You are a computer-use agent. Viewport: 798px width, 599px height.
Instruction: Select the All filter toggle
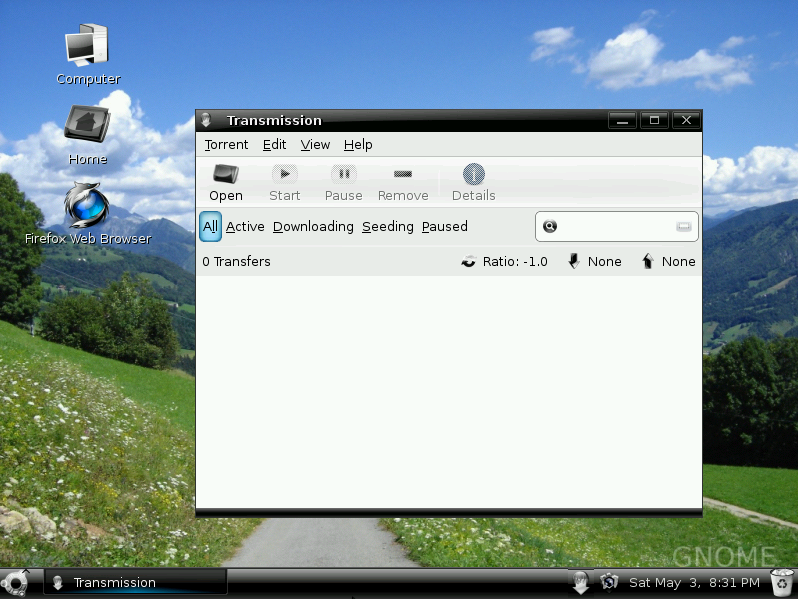[x=210, y=226]
